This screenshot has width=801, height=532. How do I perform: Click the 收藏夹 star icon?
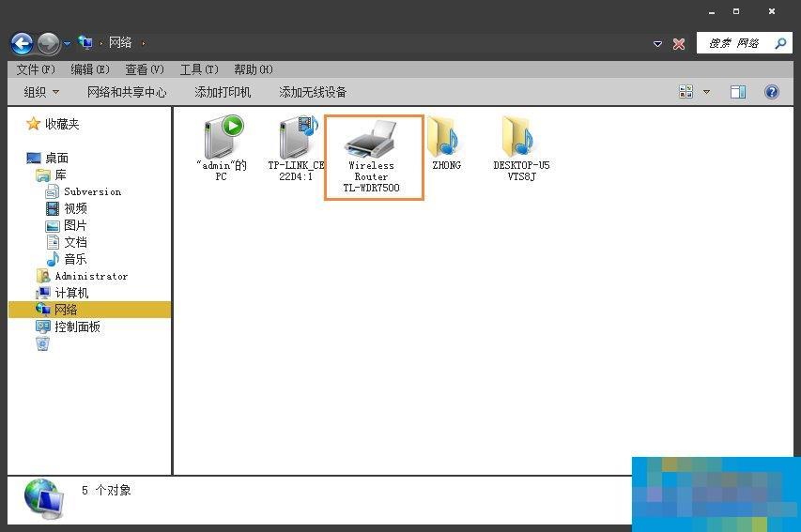pos(33,124)
